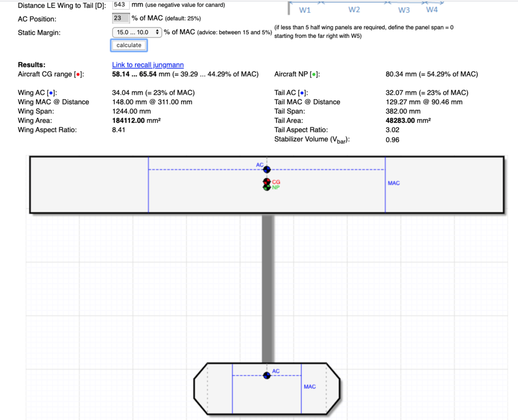Click red dot beside Aircraft CG range label
Viewport: 518px width, 420px height.
point(77,74)
